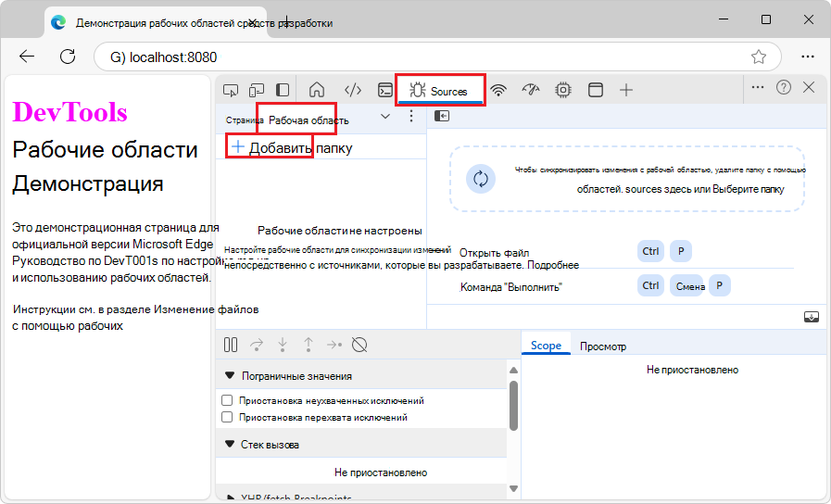This screenshot has height=504, width=831.
Task: Open browser Settings and more menu
Action: click(x=808, y=57)
